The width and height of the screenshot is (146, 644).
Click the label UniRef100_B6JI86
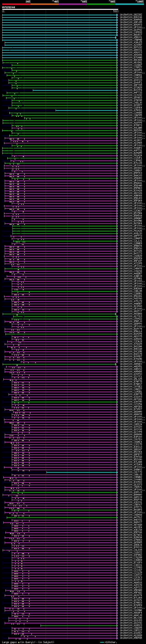(x=131, y=618)
